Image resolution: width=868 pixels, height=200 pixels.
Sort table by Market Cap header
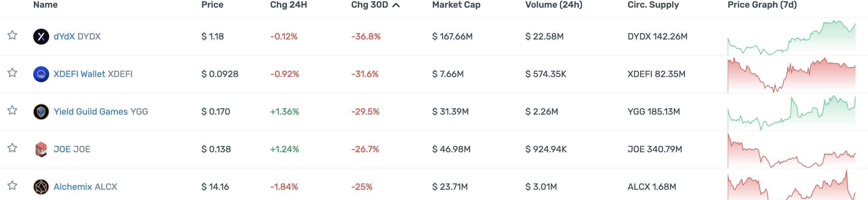pyautogui.click(x=456, y=5)
